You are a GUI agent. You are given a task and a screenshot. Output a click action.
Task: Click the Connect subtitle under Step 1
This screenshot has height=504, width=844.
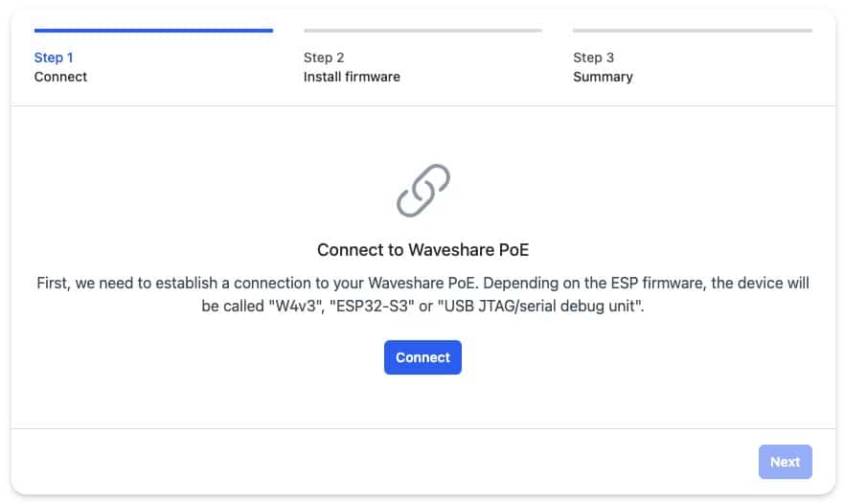coord(60,77)
